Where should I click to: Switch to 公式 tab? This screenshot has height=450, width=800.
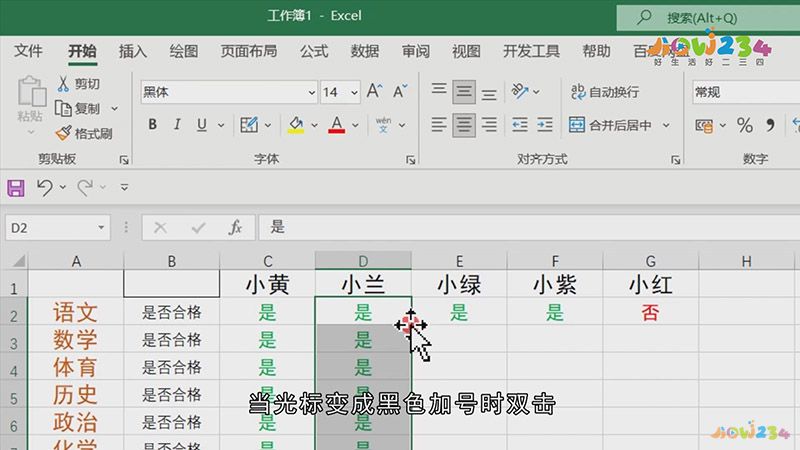click(314, 51)
